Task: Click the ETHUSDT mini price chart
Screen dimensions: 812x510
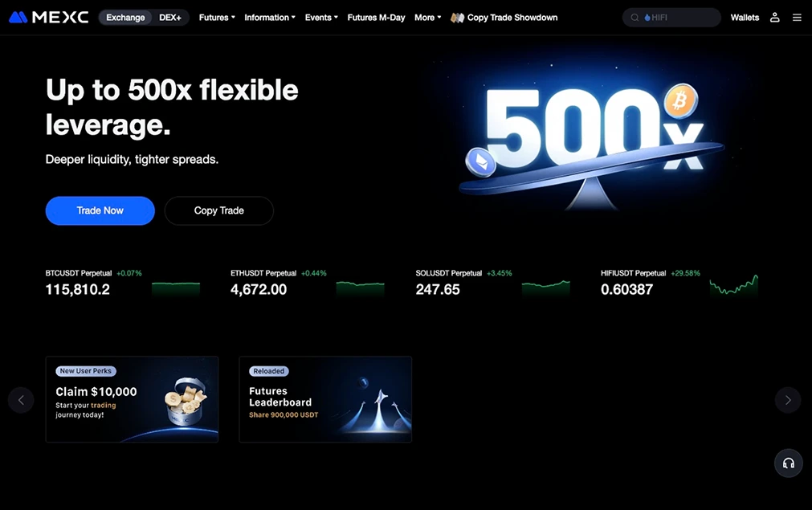Action: tap(361, 288)
